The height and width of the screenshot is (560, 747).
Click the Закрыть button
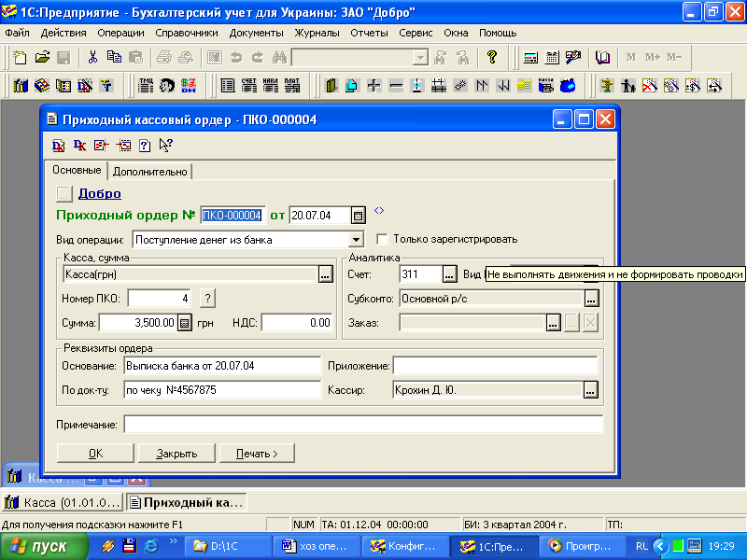[176, 454]
